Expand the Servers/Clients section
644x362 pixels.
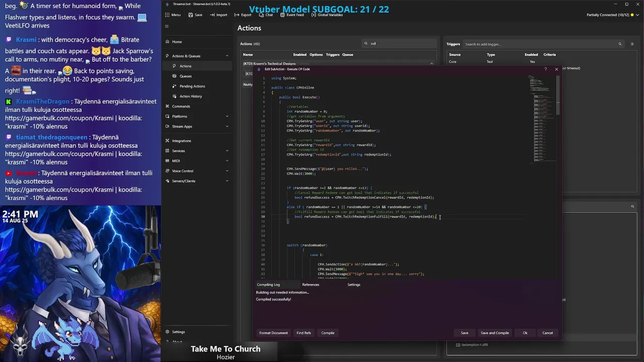227,181
